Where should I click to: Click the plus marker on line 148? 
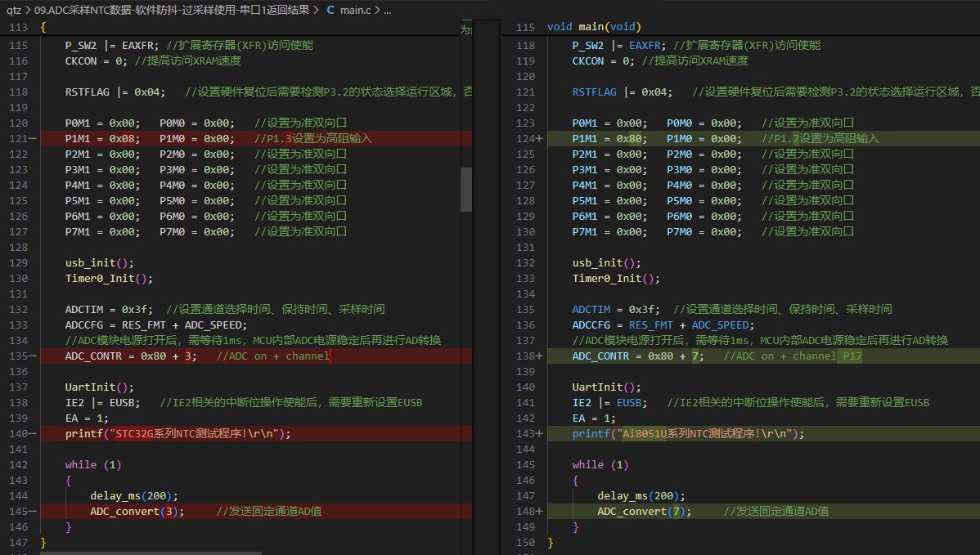[539, 512]
